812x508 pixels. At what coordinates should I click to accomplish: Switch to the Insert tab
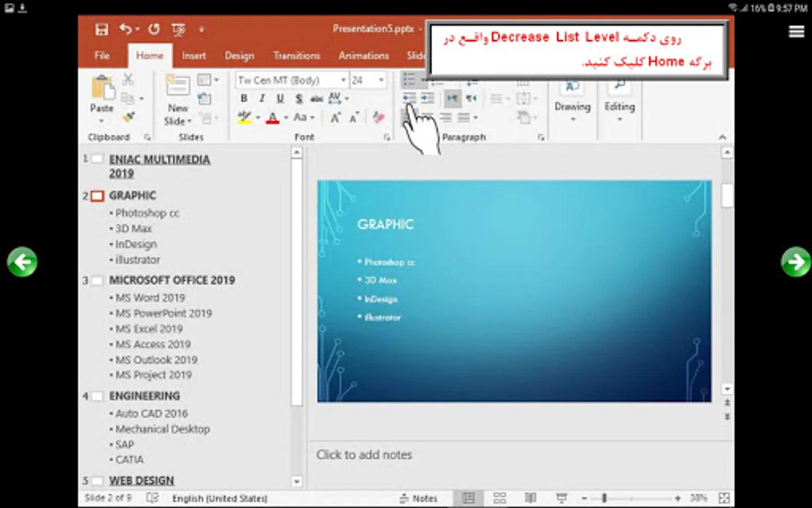point(193,55)
